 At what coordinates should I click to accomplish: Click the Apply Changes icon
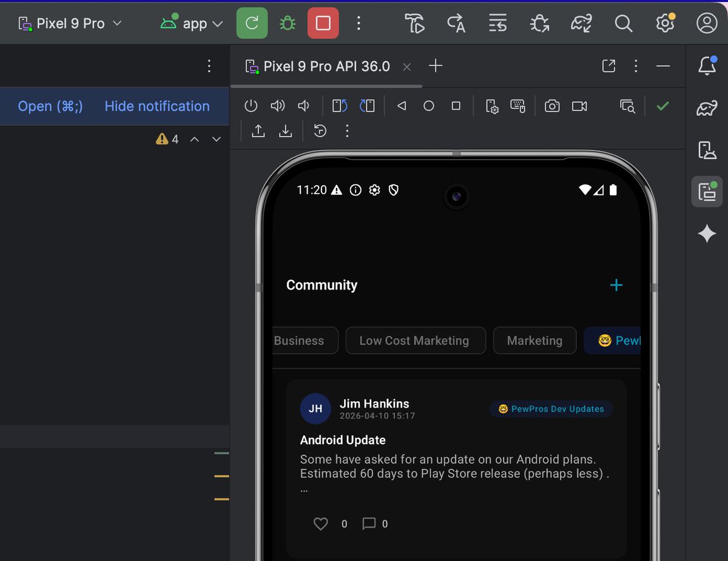pos(456,23)
